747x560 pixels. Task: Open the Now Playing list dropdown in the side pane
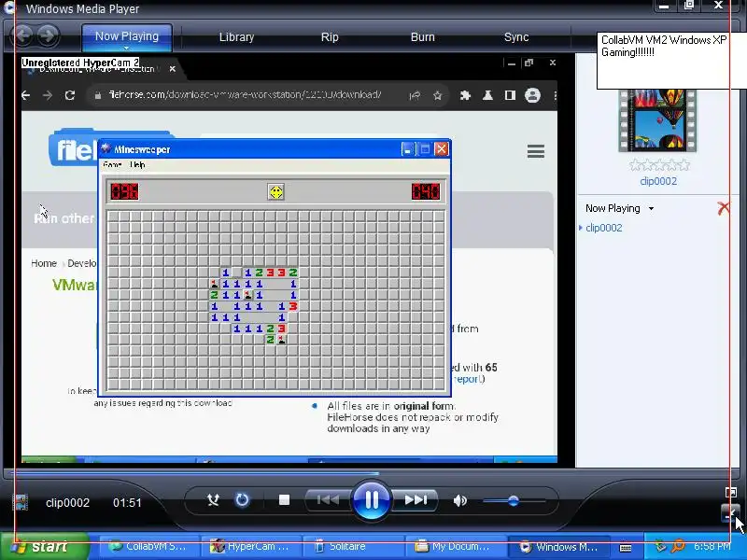tap(619, 208)
